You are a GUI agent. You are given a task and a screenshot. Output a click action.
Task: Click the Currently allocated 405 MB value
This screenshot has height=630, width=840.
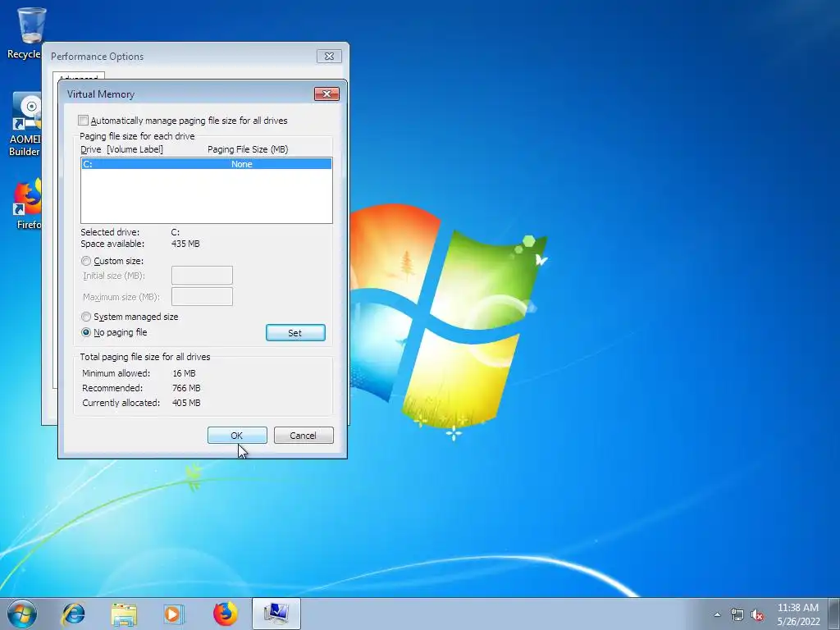(x=186, y=403)
